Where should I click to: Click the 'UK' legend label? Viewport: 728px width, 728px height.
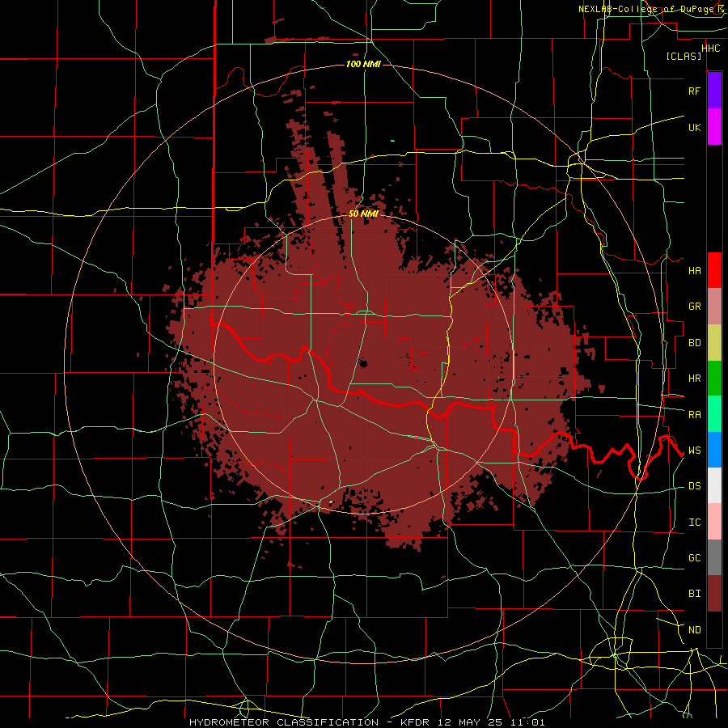[x=694, y=127]
